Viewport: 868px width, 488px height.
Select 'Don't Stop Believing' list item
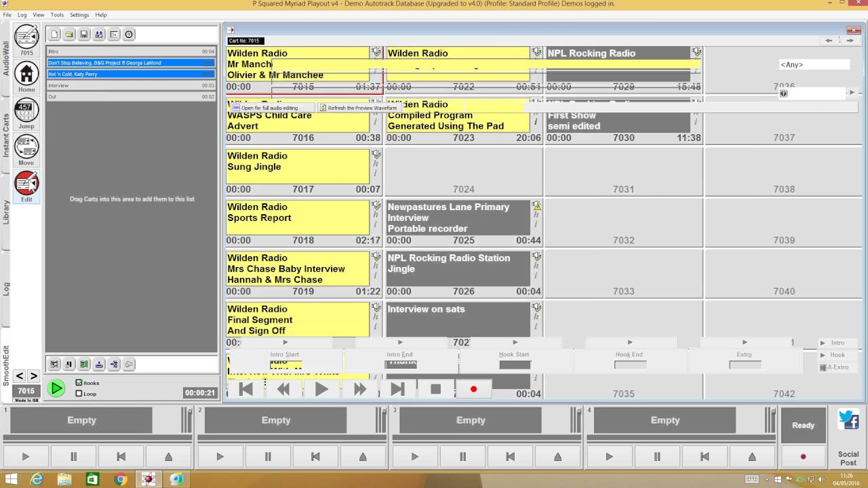tap(131, 63)
